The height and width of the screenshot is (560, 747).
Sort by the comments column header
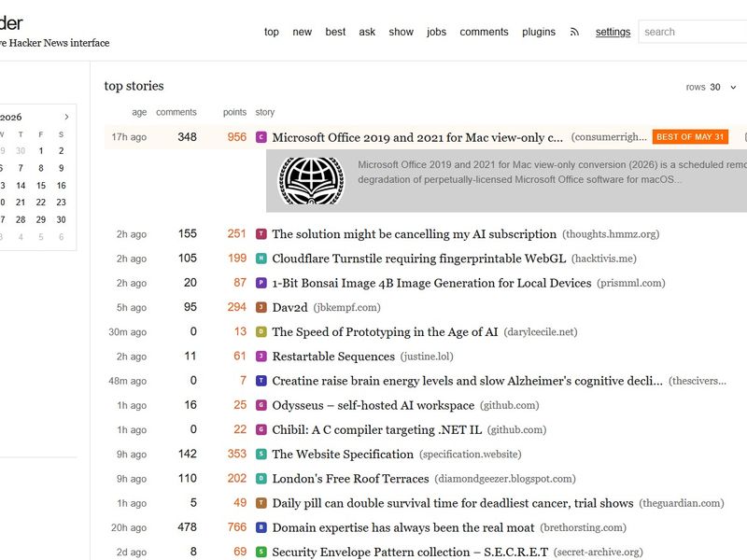coord(176,112)
